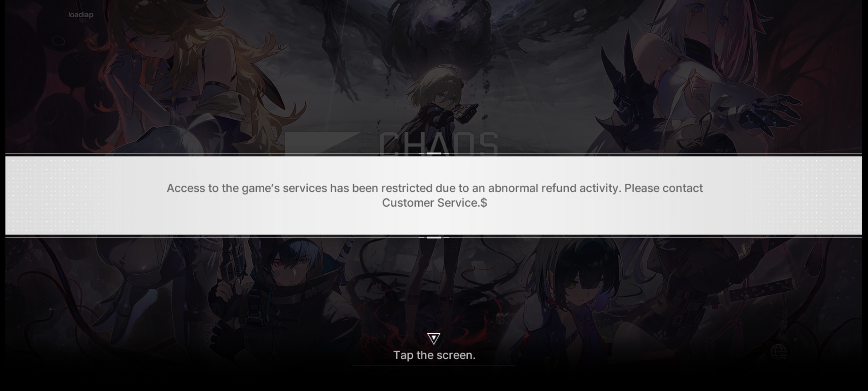The width and height of the screenshot is (868, 391).
Task: Click the globe server-switch icon
Action: pos(778,352)
